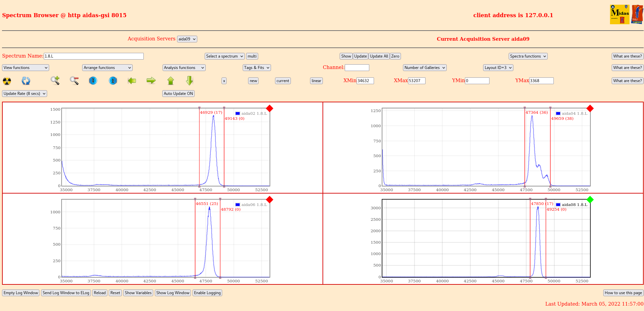This screenshot has width=644, height=311.
Task: Click blue legend swatch for aida08 1.8.L
Action: click(x=558, y=205)
